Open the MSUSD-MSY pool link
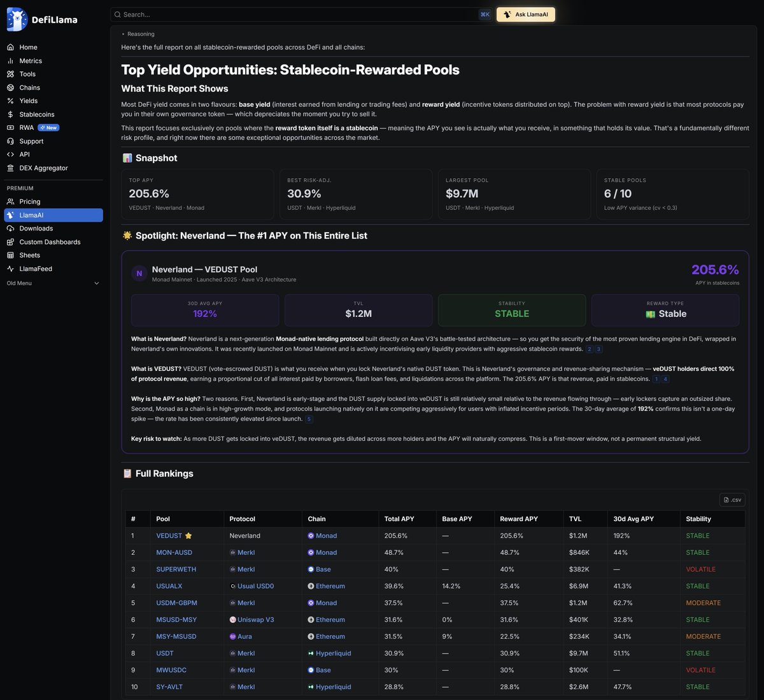The image size is (764, 700). pyautogui.click(x=176, y=620)
